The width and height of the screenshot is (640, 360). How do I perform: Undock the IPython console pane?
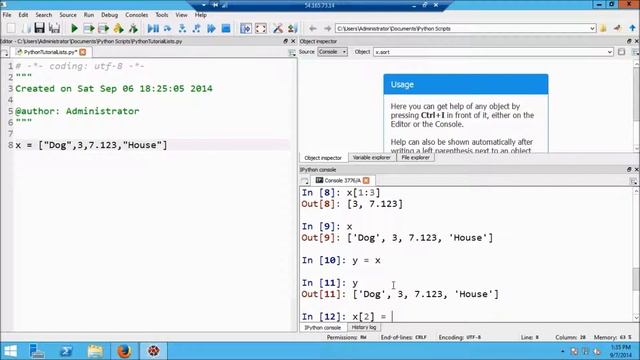(629, 169)
